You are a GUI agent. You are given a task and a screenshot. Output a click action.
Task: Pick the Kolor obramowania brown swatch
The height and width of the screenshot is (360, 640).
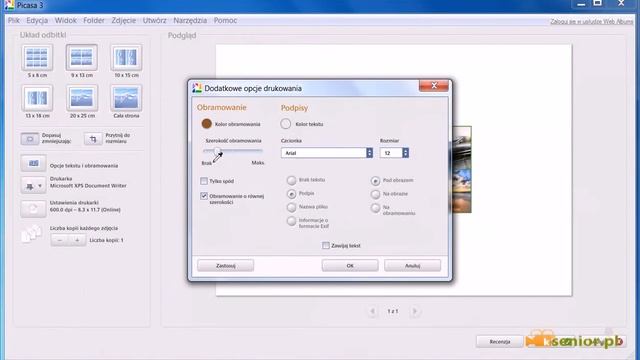207,124
